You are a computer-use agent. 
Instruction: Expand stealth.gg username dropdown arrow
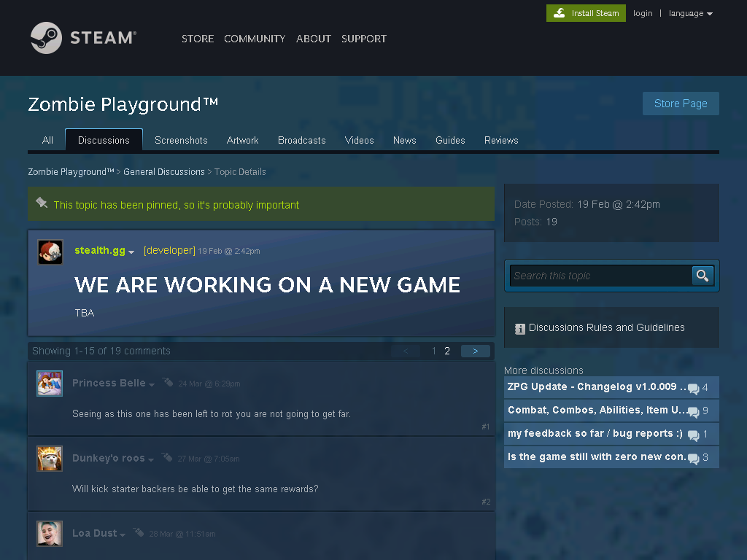(x=131, y=252)
